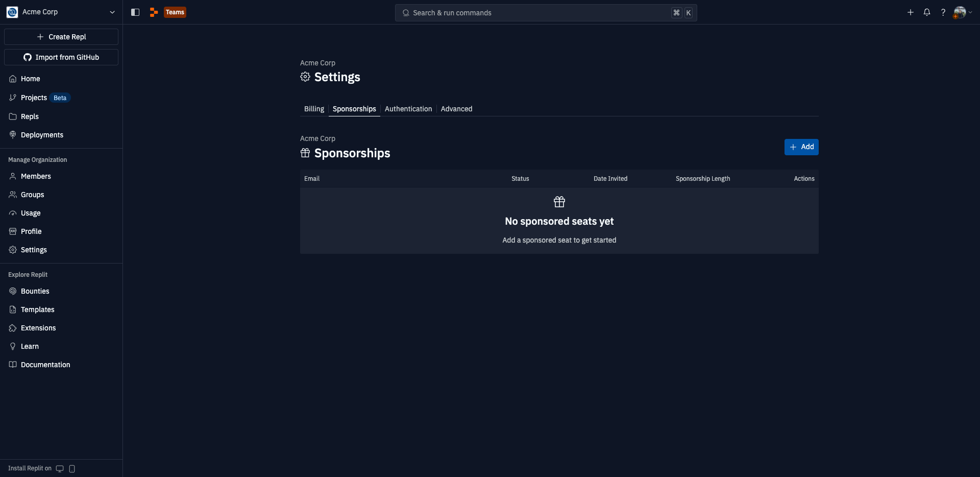Click the Acme Corp logo icon
This screenshot has width=980, height=477.
[x=12, y=12]
